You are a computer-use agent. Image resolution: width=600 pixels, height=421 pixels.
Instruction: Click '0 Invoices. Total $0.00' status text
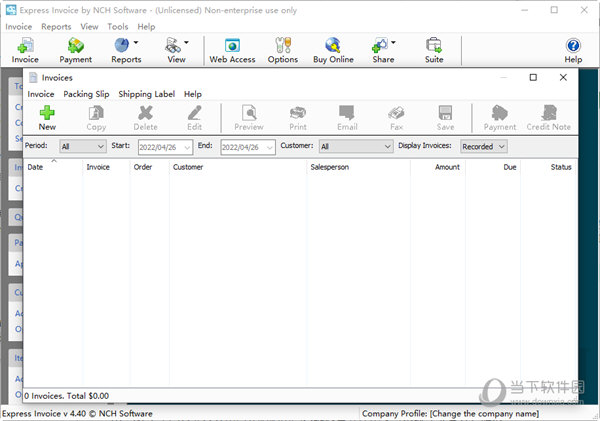coord(67,396)
